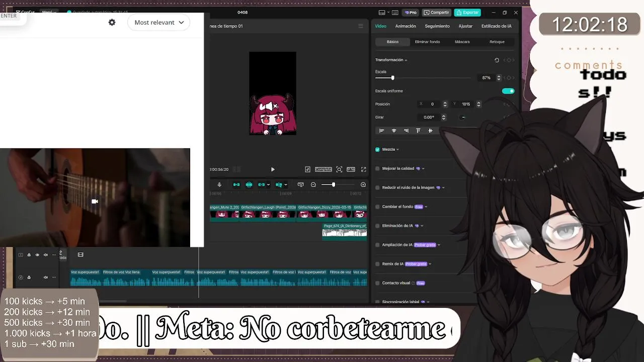The height and width of the screenshot is (362, 644).
Task: Click the Girar rotation angle field
Action: coord(429,117)
